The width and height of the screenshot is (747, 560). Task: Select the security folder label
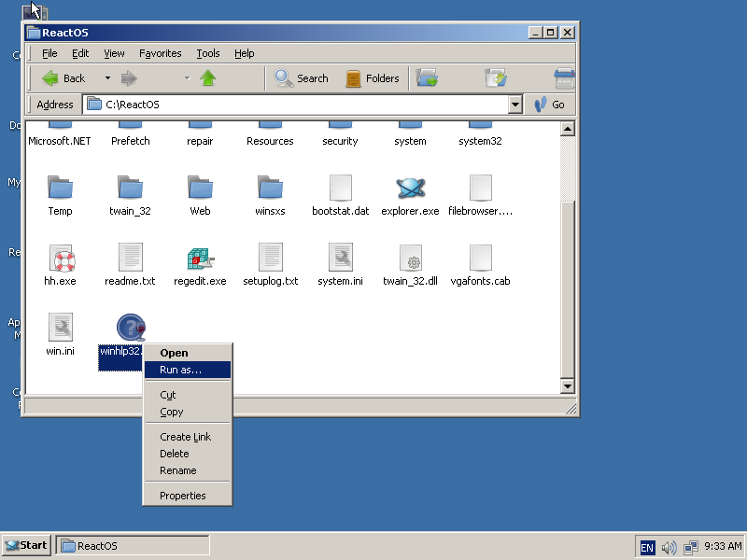click(340, 142)
